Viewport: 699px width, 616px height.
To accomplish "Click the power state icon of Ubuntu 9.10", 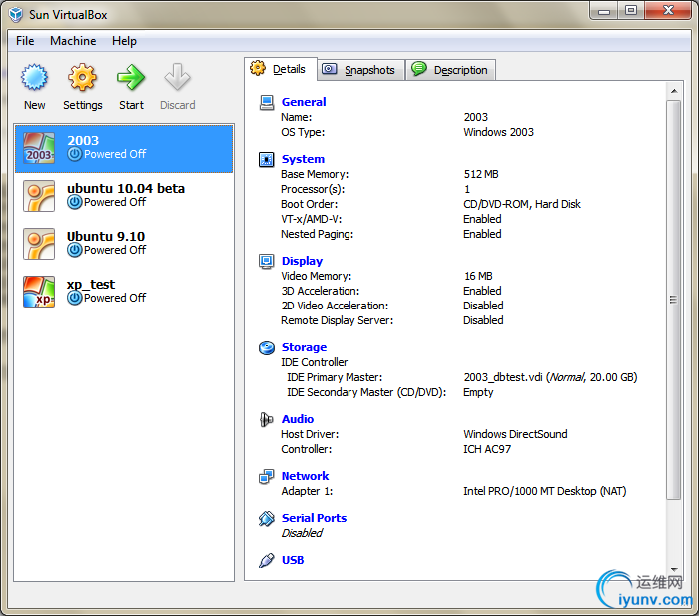I will (x=75, y=250).
